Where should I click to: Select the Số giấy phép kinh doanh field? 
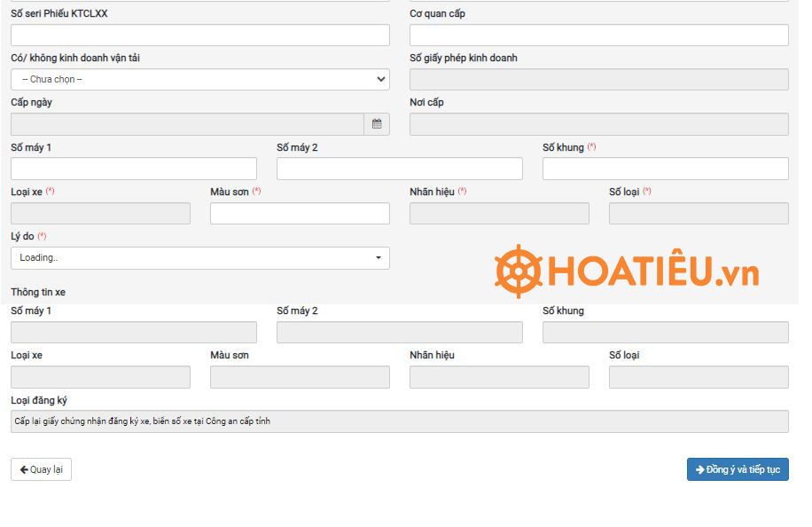point(598,80)
